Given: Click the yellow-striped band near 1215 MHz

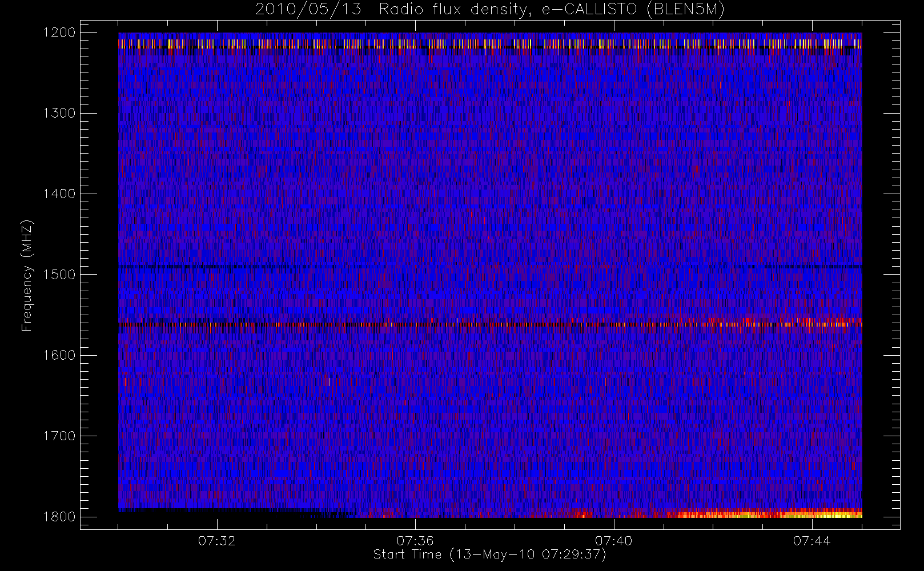Looking at the screenshot, I should pyautogui.click(x=490, y=43).
